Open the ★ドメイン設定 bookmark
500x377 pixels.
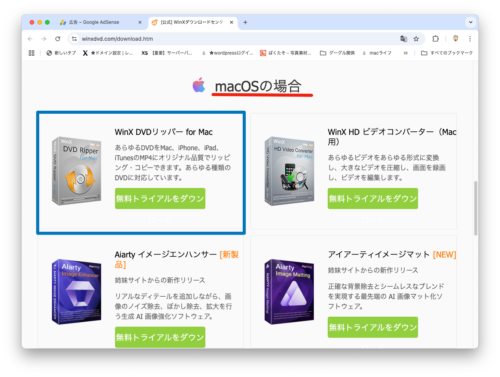108,53
